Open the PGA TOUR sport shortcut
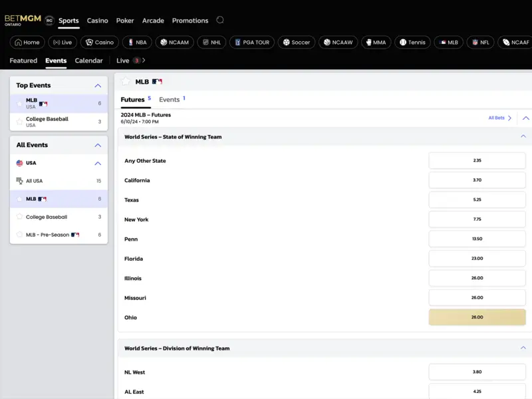Screen dimensions: 532x399 point(250,42)
